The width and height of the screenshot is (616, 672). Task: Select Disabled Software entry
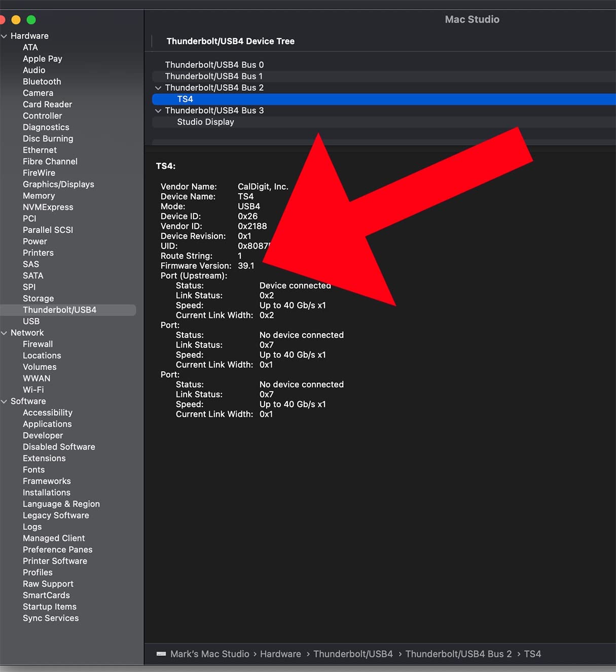coord(59,447)
